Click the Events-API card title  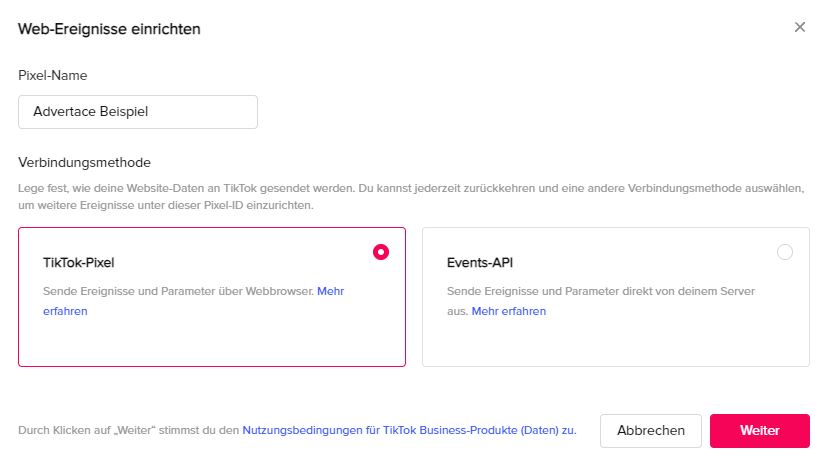tap(480, 263)
